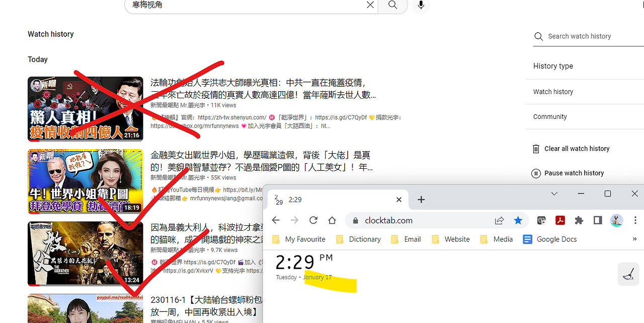
Task: Show more bookmarks with the double chevron
Action: tap(634, 239)
